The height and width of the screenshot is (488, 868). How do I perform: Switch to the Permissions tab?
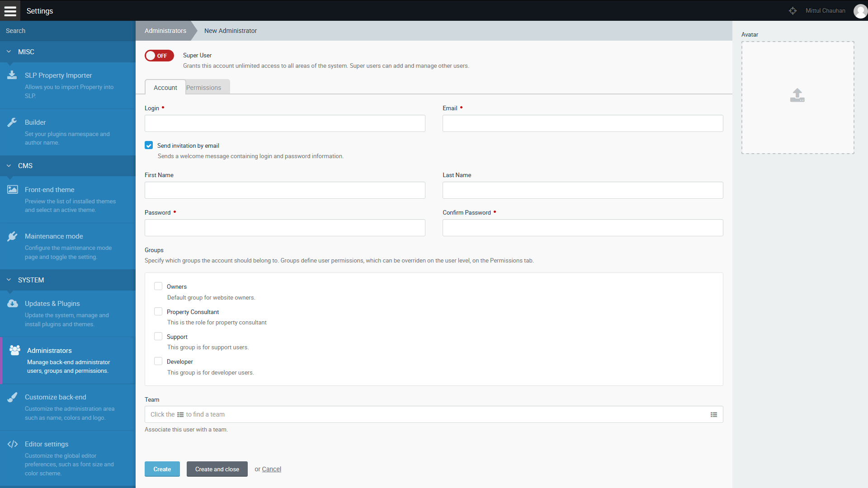[x=204, y=88]
